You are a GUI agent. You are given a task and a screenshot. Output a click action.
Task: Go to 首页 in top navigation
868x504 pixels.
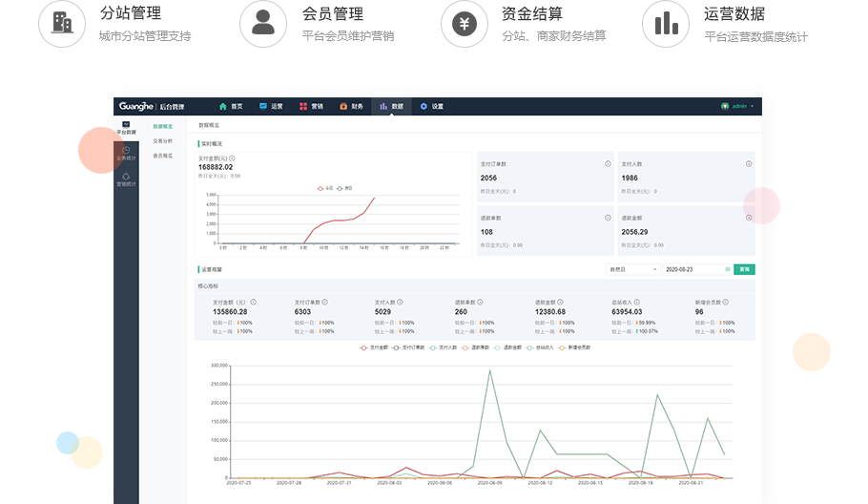pos(231,106)
